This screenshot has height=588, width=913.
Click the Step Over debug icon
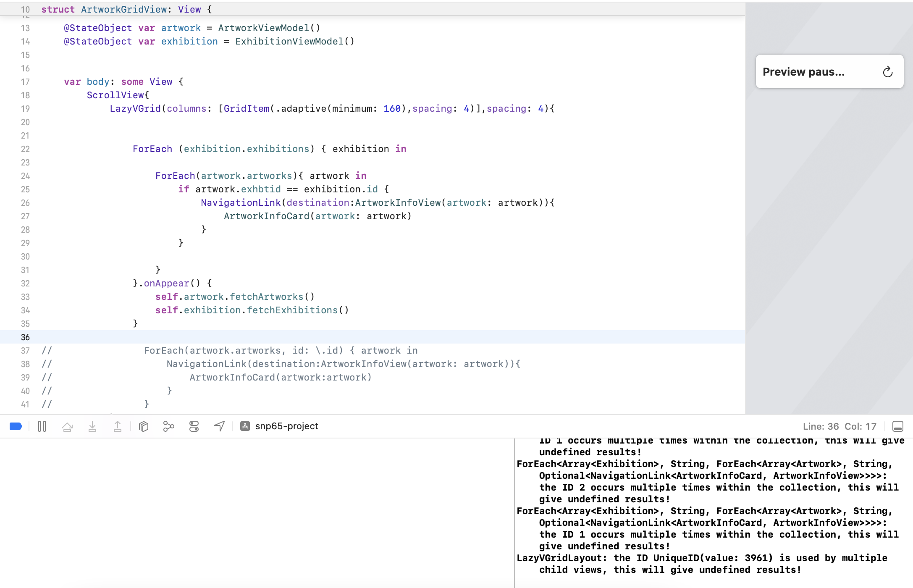67,426
